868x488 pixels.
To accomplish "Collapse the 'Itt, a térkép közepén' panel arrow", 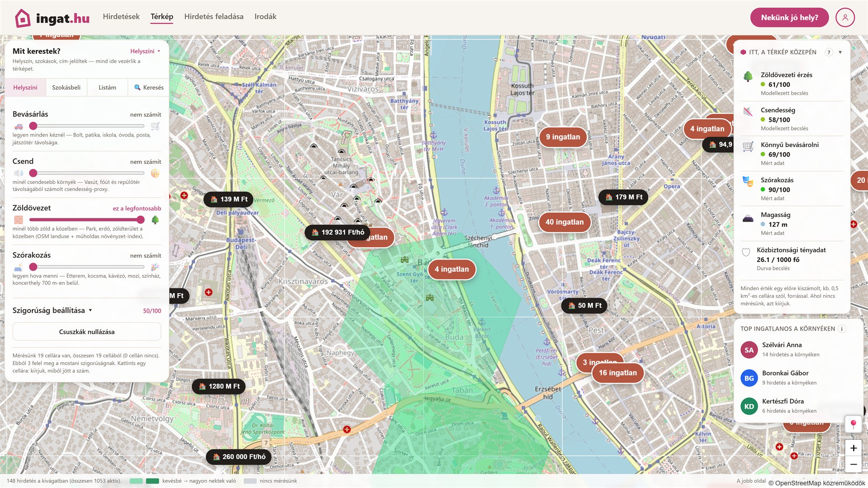I will (x=840, y=52).
